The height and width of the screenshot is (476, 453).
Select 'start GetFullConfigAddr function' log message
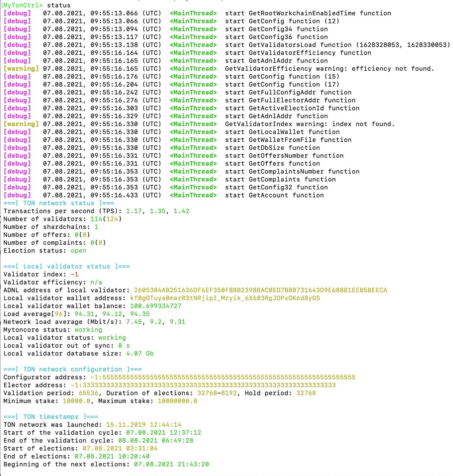pyautogui.click(x=288, y=92)
